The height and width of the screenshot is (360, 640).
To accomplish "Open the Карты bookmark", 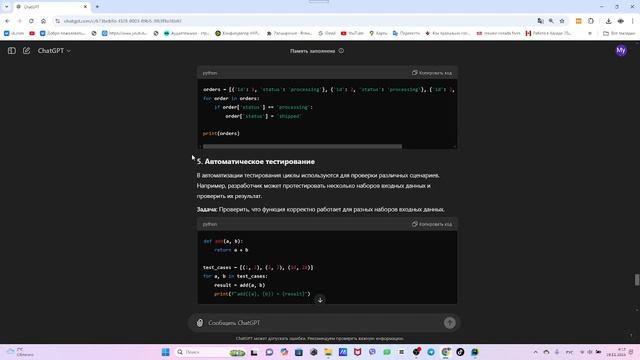I will (x=378, y=33).
